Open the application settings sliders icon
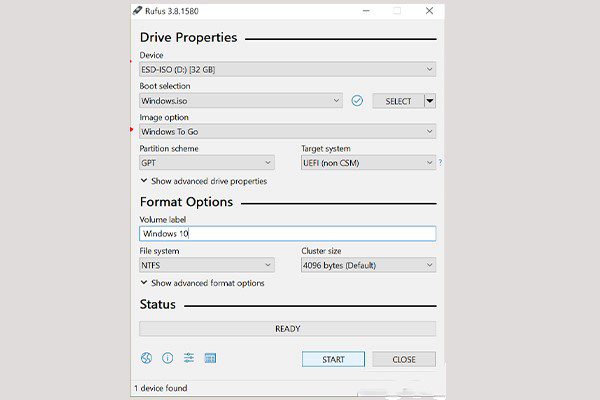Screen dimensions: 600x400 189,358
